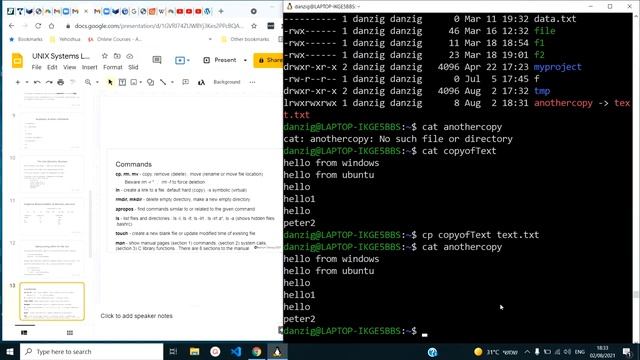Click the undo arrow in Slides toolbar
The image size is (640, 360).
click(37, 82)
